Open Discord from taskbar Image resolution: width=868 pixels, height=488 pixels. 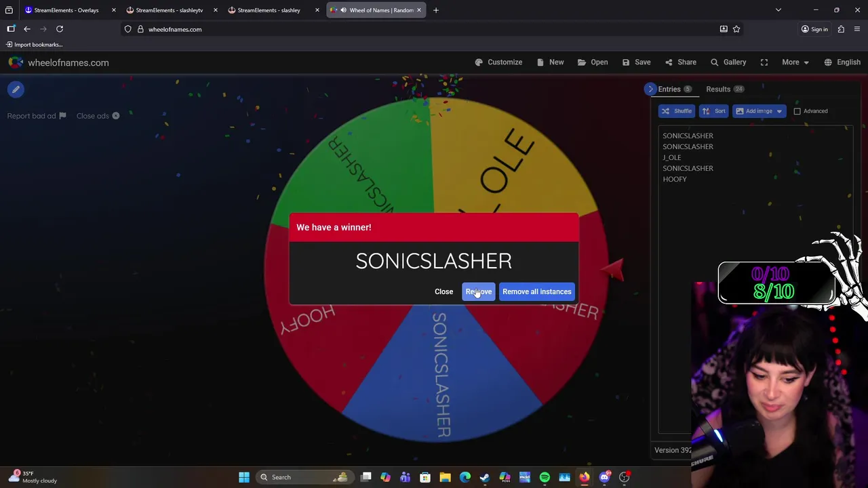604,477
